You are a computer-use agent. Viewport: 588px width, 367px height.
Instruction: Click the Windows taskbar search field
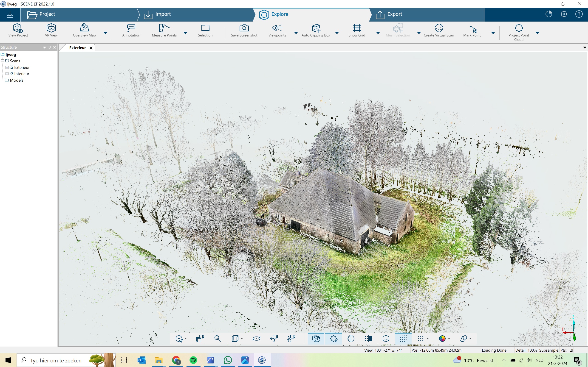pyautogui.click(x=56, y=360)
